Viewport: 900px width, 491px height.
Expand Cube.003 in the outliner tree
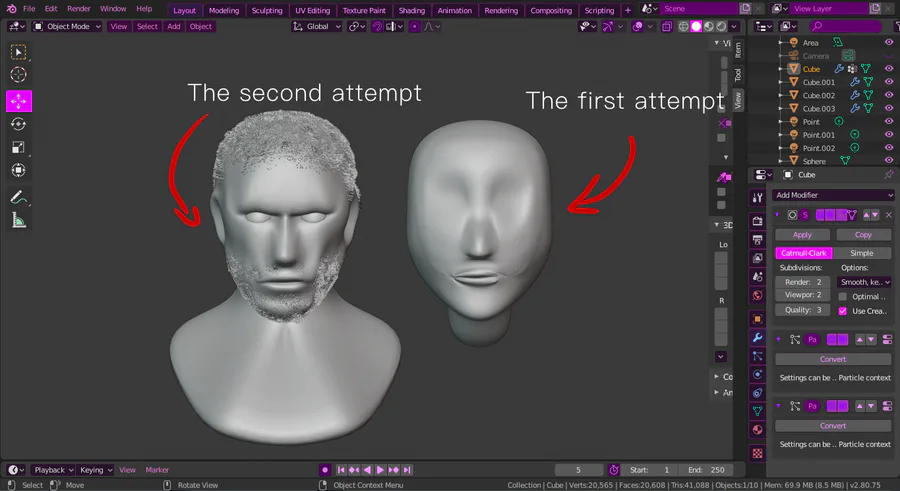point(781,109)
